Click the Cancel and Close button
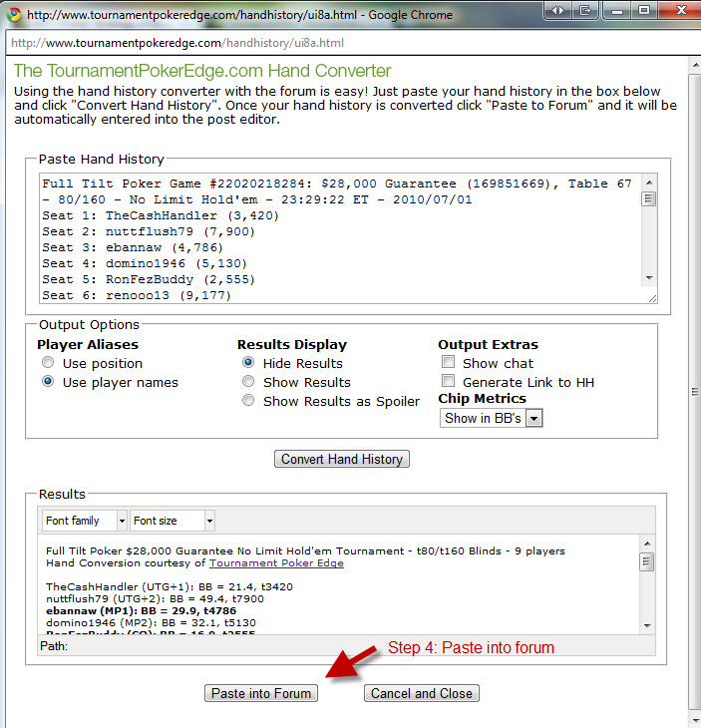The height and width of the screenshot is (728, 701). [422, 693]
